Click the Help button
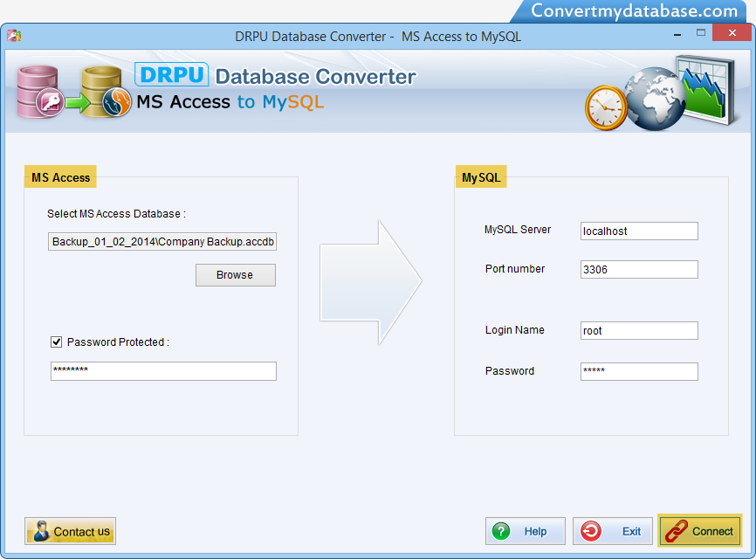Viewport: 756px width, 559px height. click(x=525, y=531)
